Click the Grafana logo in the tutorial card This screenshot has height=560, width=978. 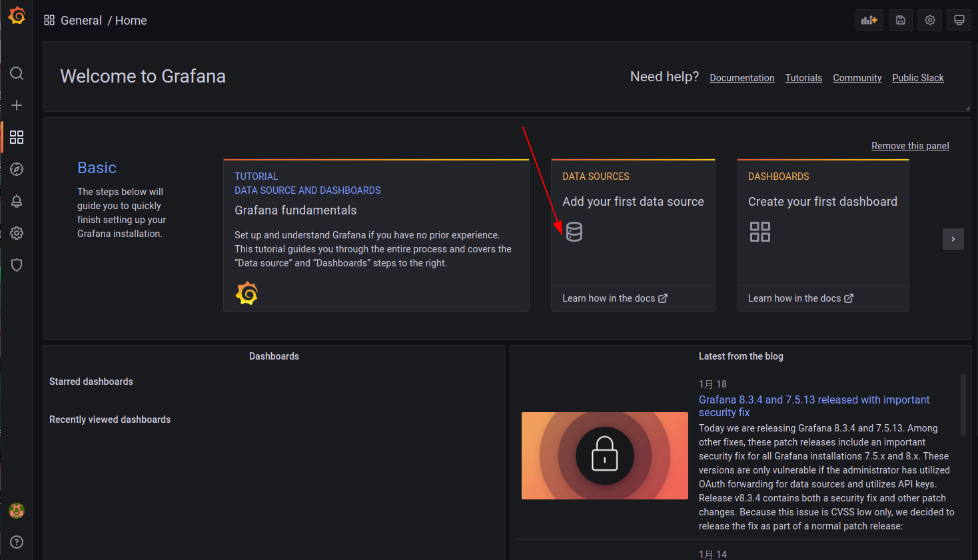246,293
